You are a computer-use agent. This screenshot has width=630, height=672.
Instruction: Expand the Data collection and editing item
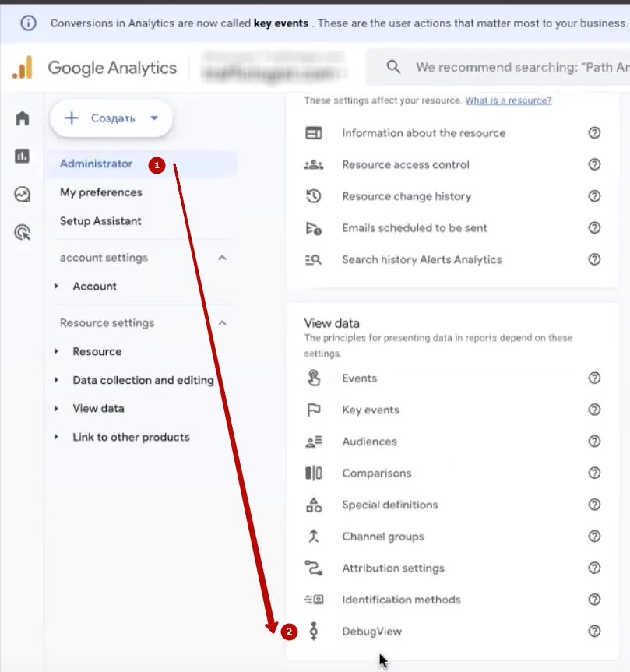143,380
